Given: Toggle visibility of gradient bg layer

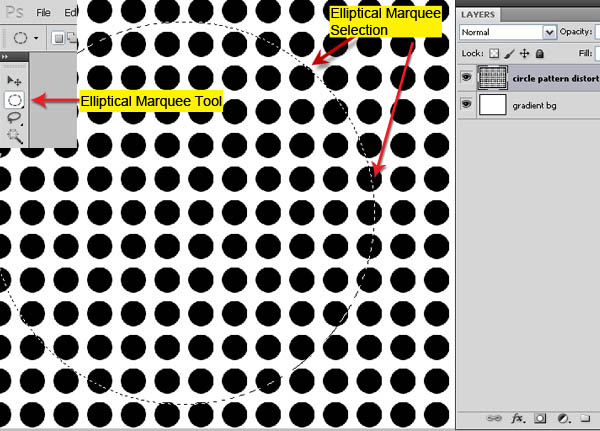Looking at the screenshot, I should (x=467, y=104).
